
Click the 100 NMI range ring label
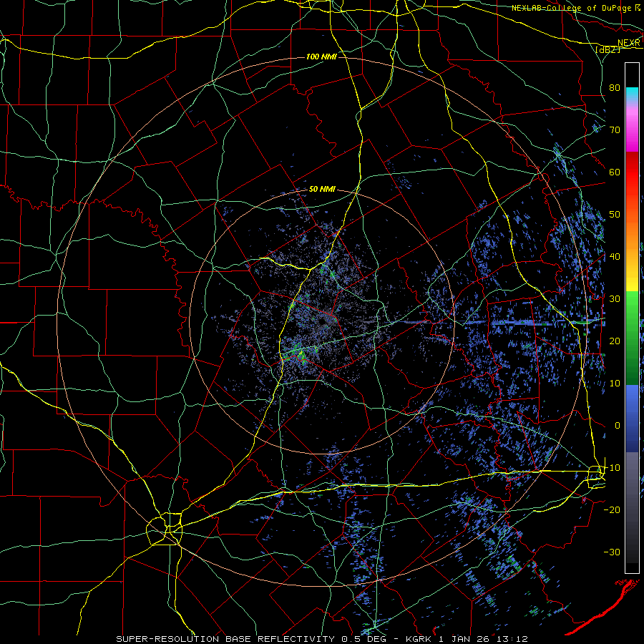coord(321,57)
